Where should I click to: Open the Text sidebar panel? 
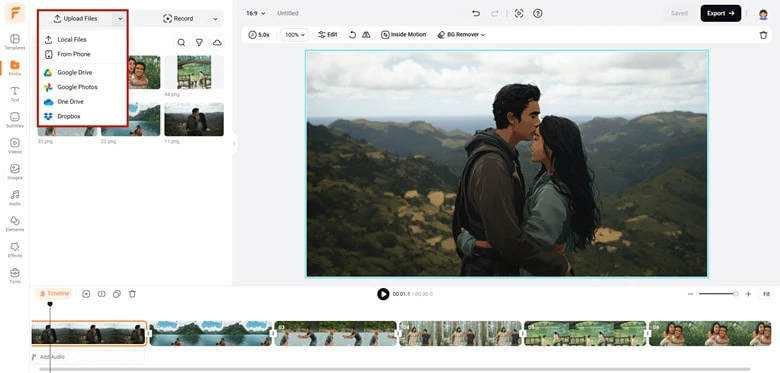(x=15, y=93)
